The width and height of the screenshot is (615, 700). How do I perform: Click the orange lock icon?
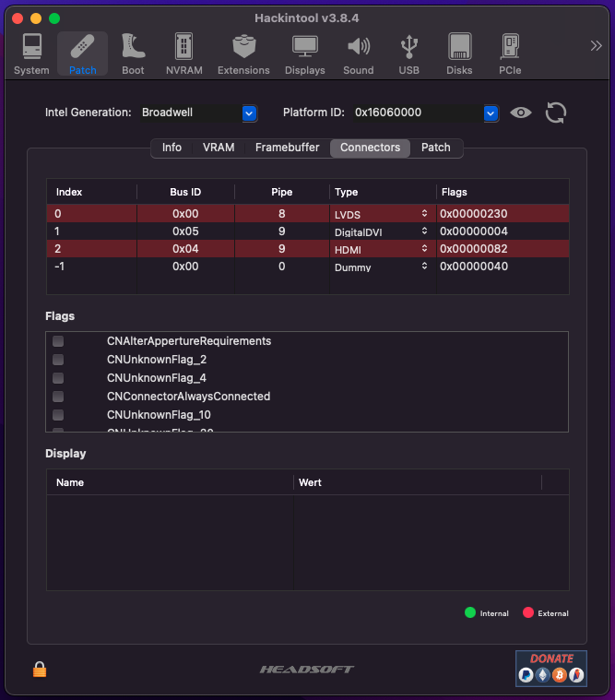point(40,670)
